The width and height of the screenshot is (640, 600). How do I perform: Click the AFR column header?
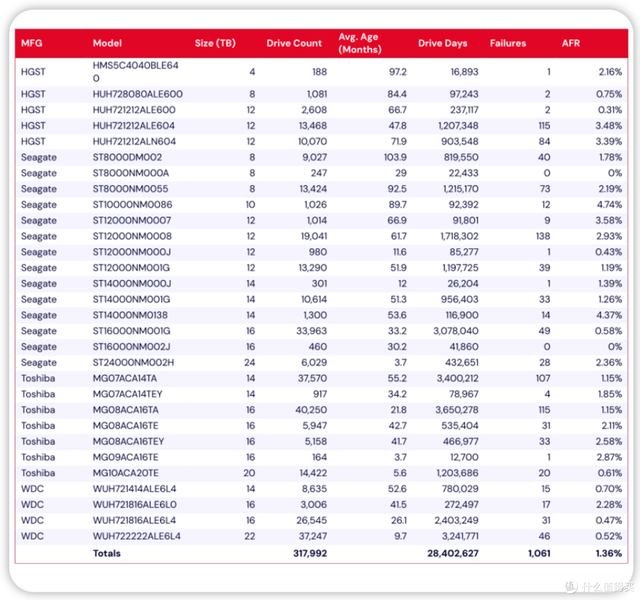point(571,43)
